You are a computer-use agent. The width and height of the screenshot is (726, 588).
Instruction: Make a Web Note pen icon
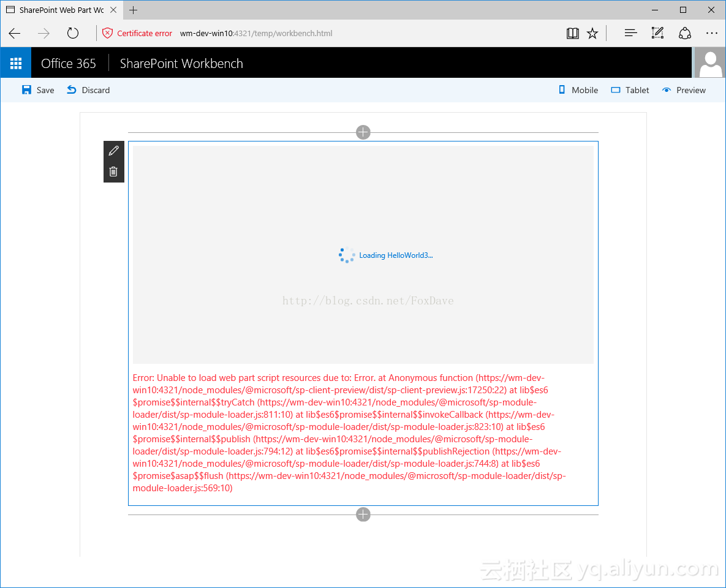coord(657,33)
